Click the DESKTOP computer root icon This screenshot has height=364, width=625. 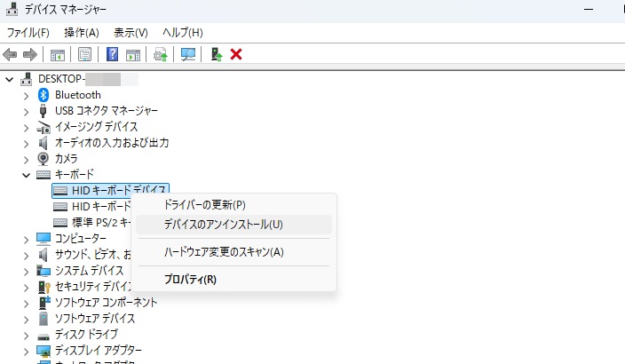(x=27, y=79)
